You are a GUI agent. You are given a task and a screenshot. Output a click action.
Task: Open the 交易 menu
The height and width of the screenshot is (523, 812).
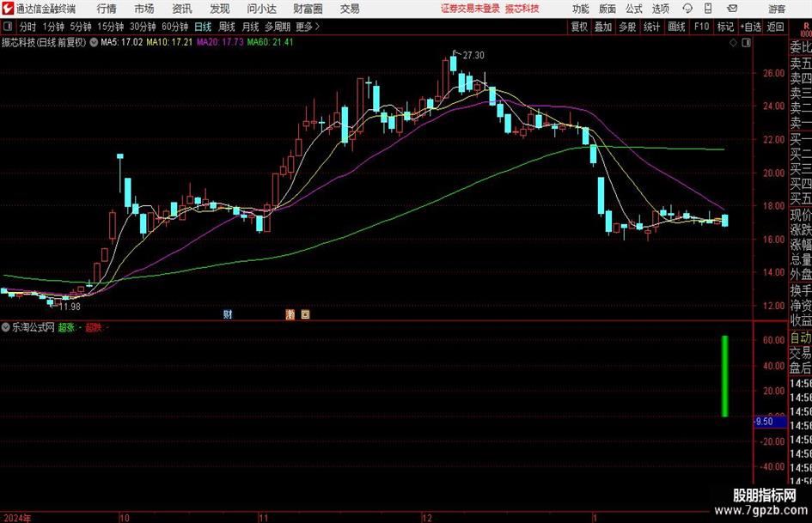click(x=350, y=9)
